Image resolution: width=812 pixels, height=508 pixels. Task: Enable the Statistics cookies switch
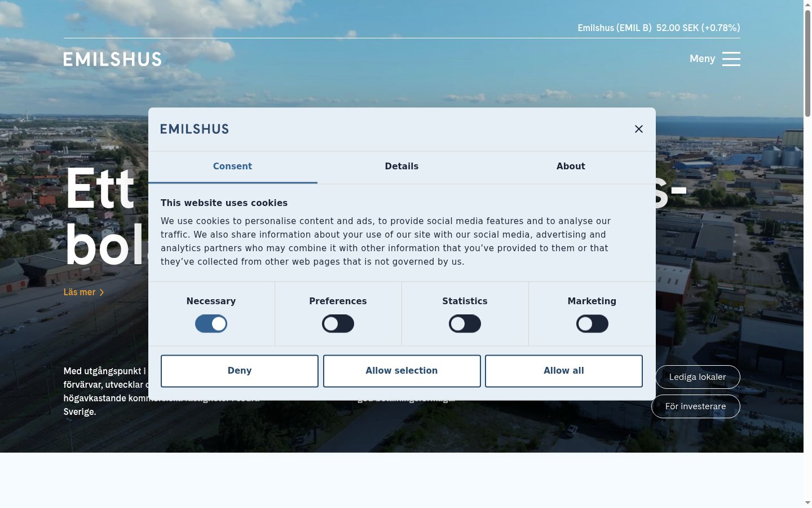point(465,324)
